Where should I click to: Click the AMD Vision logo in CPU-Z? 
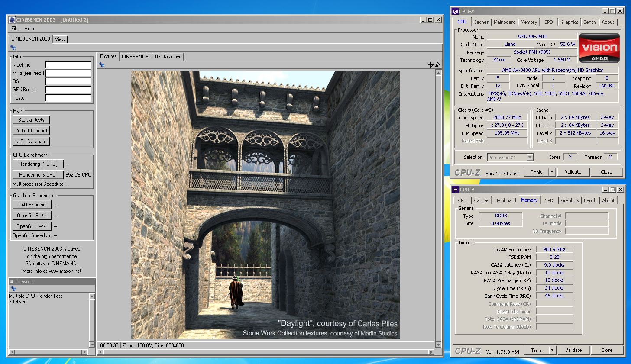[599, 48]
